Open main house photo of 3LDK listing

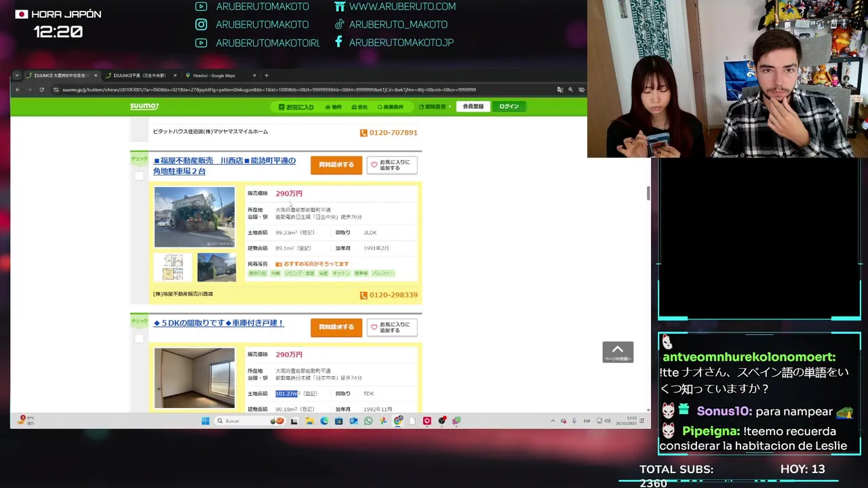point(195,217)
